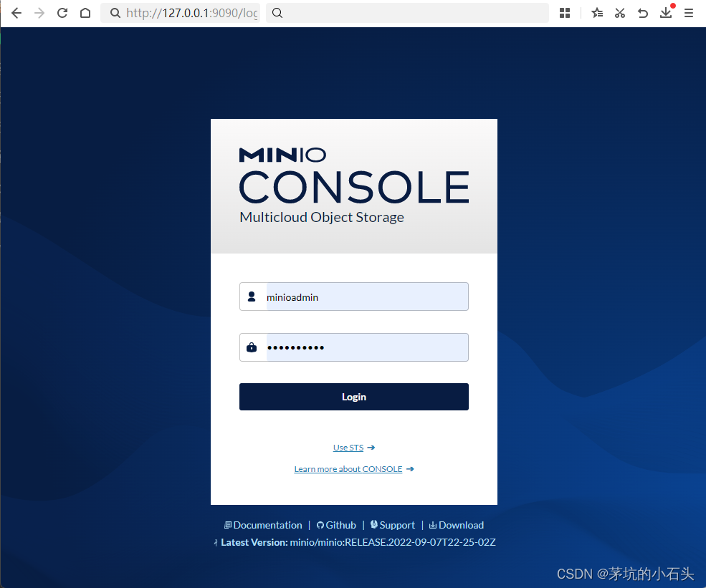Click the Github icon in the footer
The height and width of the screenshot is (588, 706).
pos(320,524)
